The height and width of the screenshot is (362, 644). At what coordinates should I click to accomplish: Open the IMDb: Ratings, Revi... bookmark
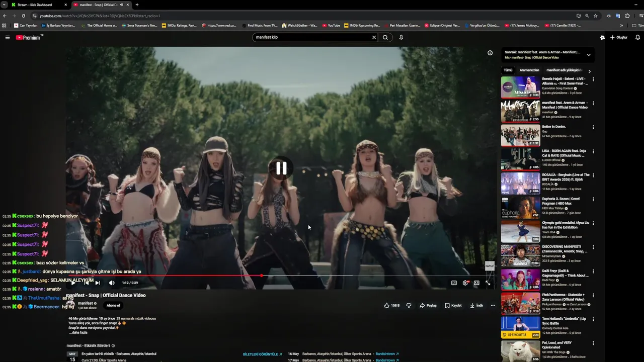(179, 25)
